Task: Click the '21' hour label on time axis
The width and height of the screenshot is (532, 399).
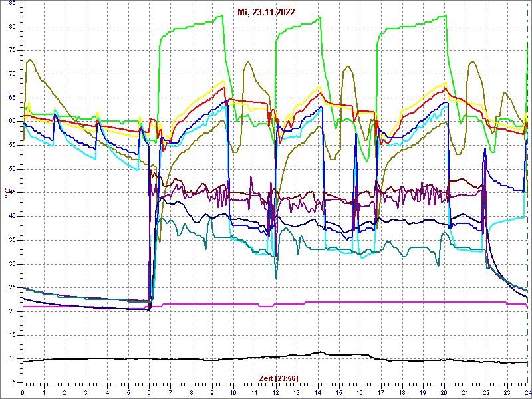Action: [x=464, y=393]
